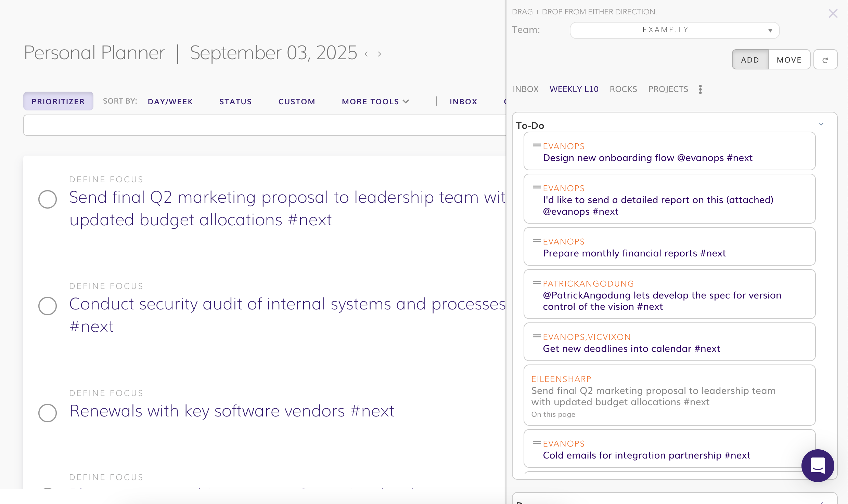This screenshot has width=848, height=504.
Task: Go to next day arrow
Action: [x=379, y=54]
